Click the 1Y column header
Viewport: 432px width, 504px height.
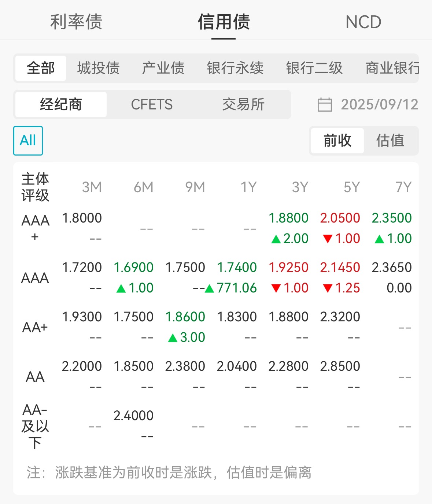(249, 187)
